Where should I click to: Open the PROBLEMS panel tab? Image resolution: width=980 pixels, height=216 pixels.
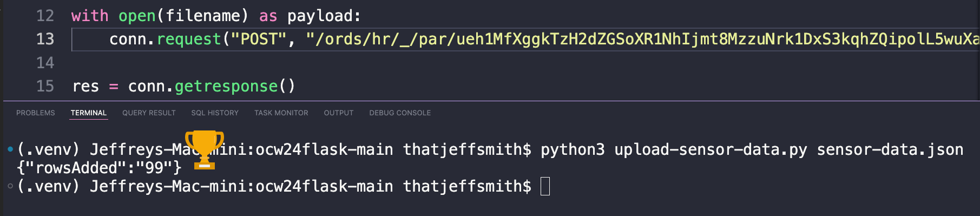click(x=36, y=113)
